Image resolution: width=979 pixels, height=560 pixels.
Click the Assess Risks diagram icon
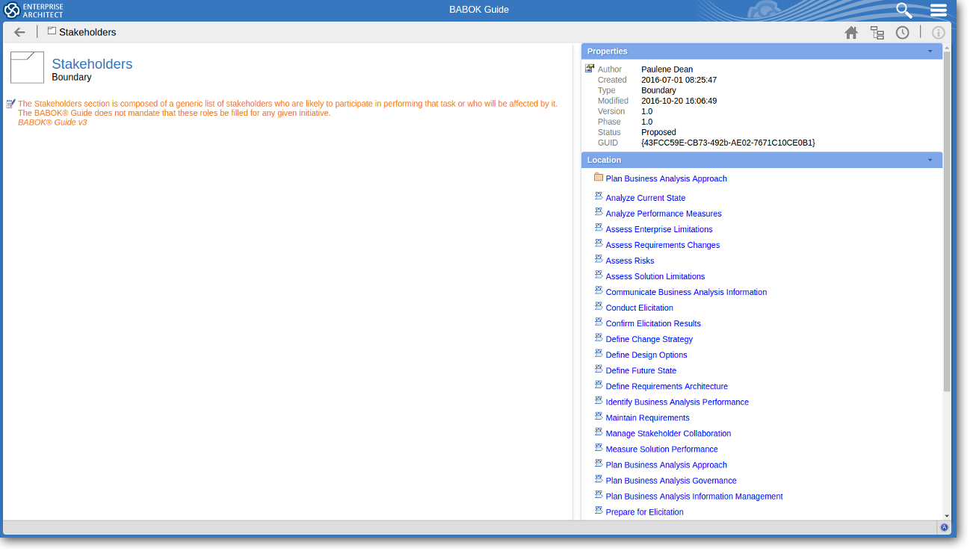[599, 260]
